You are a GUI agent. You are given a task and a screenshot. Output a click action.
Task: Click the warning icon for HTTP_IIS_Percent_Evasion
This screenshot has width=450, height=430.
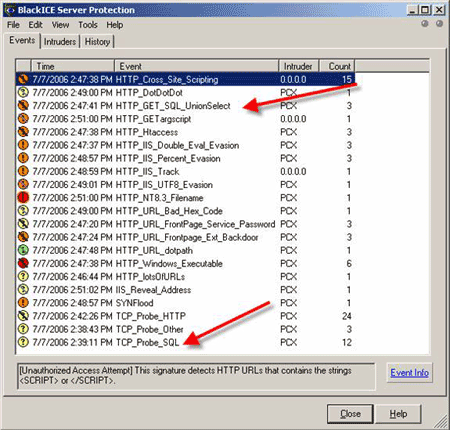(x=23, y=158)
